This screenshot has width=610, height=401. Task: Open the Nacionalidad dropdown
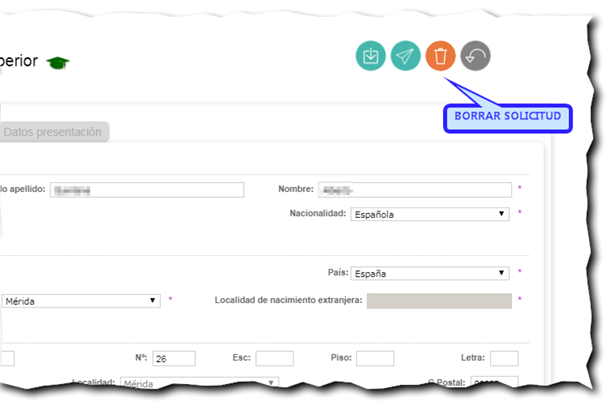429,214
